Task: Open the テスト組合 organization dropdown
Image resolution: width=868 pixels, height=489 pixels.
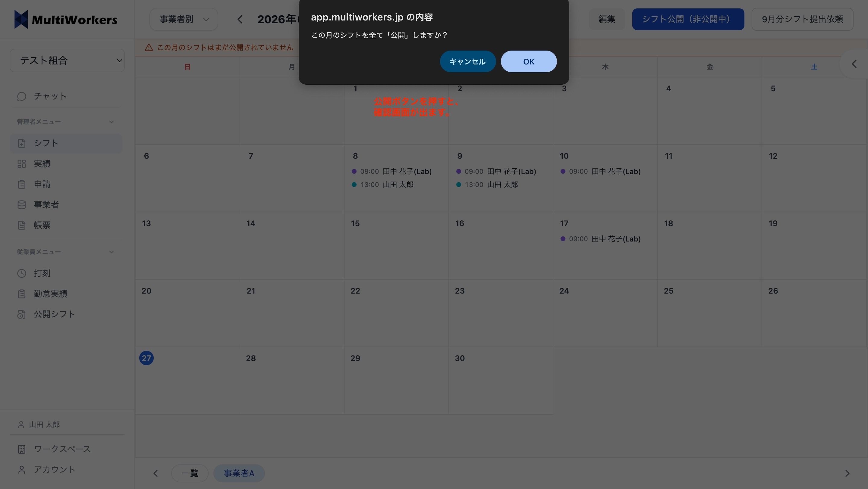Action: coord(67,61)
